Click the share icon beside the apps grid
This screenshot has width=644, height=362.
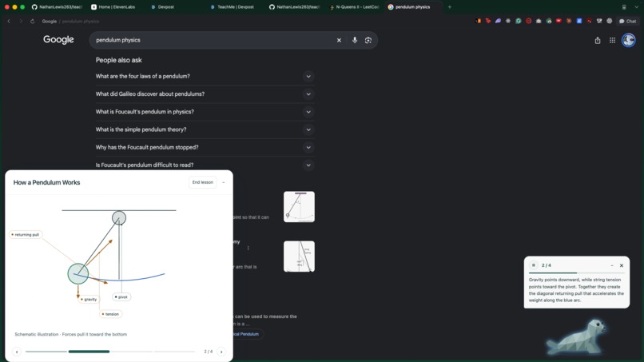click(x=598, y=40)
